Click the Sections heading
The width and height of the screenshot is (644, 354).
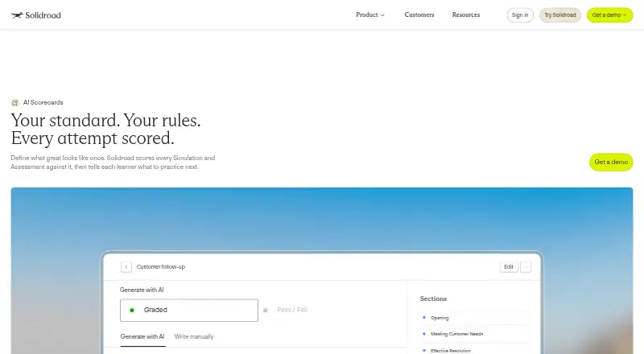coord(433,298)
